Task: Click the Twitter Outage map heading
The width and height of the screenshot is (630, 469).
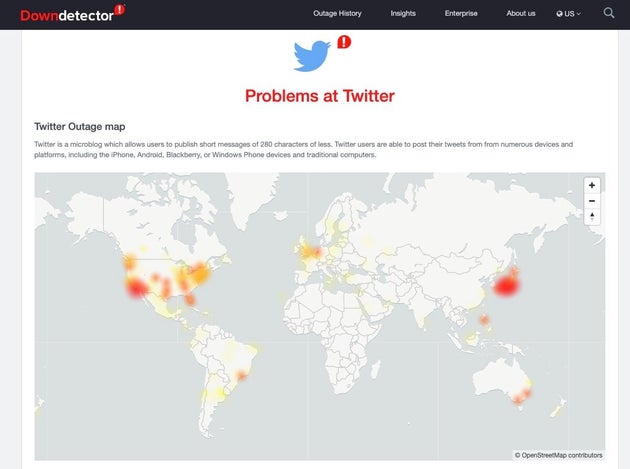Action: [x=81, y=127]
